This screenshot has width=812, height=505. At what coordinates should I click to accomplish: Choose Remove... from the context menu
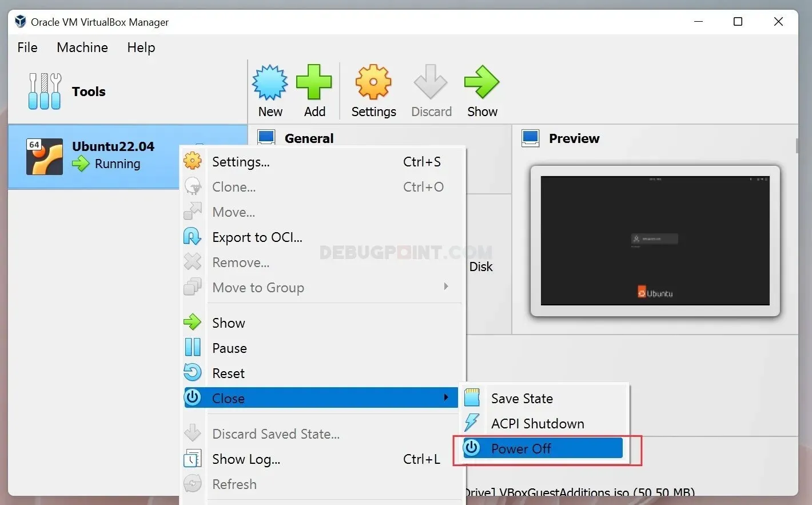pyautogui.click(x=322, y=263)
